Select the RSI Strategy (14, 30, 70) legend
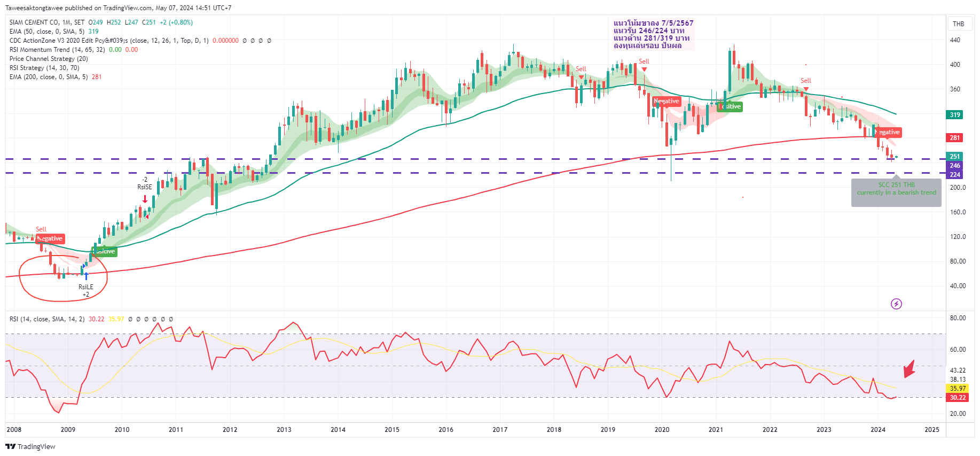Screen dimensions: 980x456 click(x=44, y=68)
